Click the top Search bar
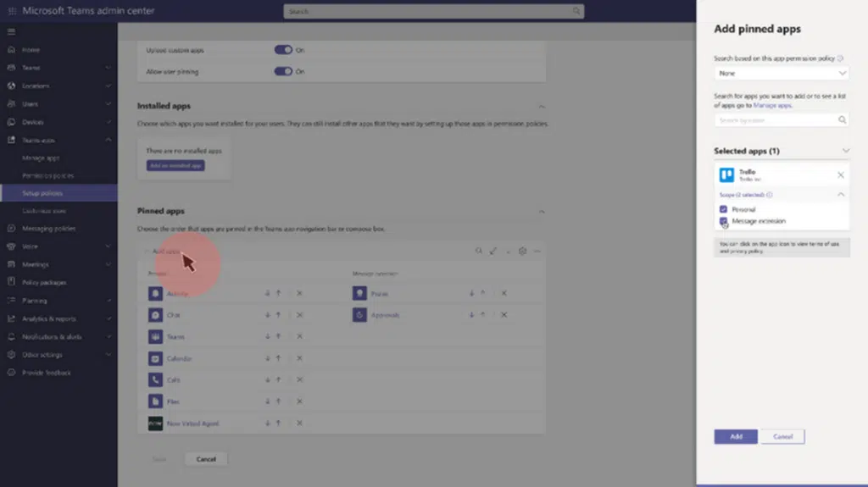868x487 pixels. pos(433,11)
